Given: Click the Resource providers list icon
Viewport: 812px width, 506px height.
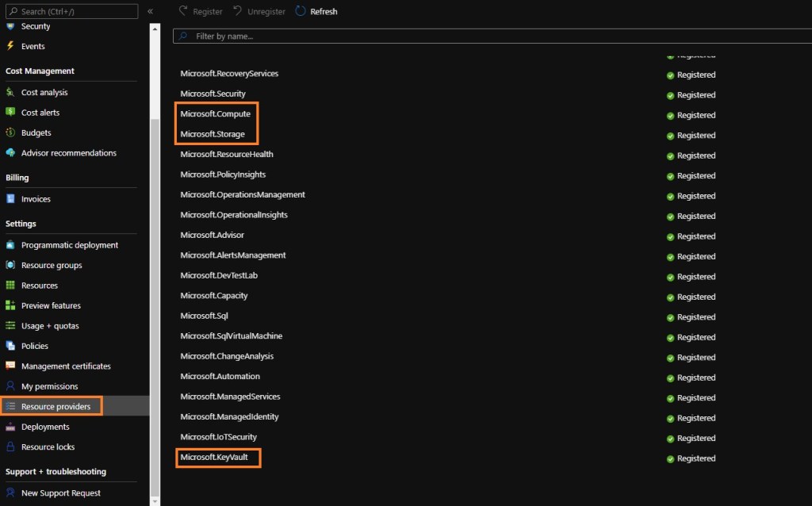Looking at the screenshot, I should click(10, 407).
